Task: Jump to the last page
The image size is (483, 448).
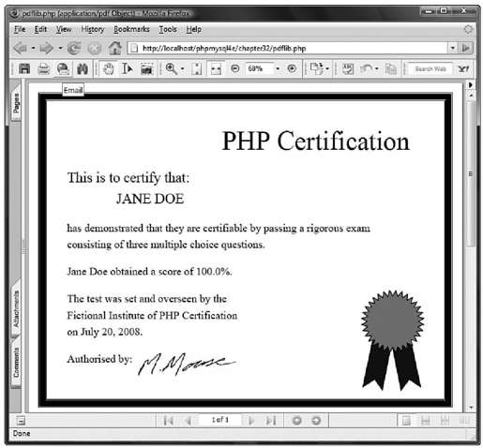Action: (x=271, y=421)
